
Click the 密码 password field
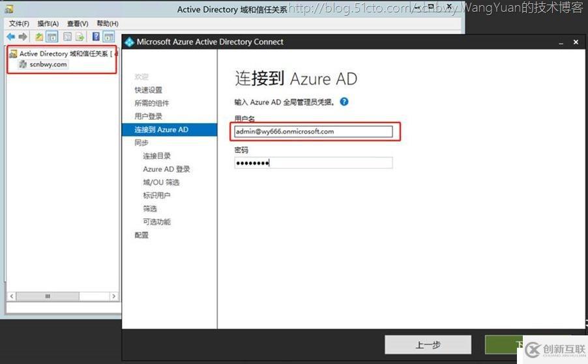pos(314,163)
